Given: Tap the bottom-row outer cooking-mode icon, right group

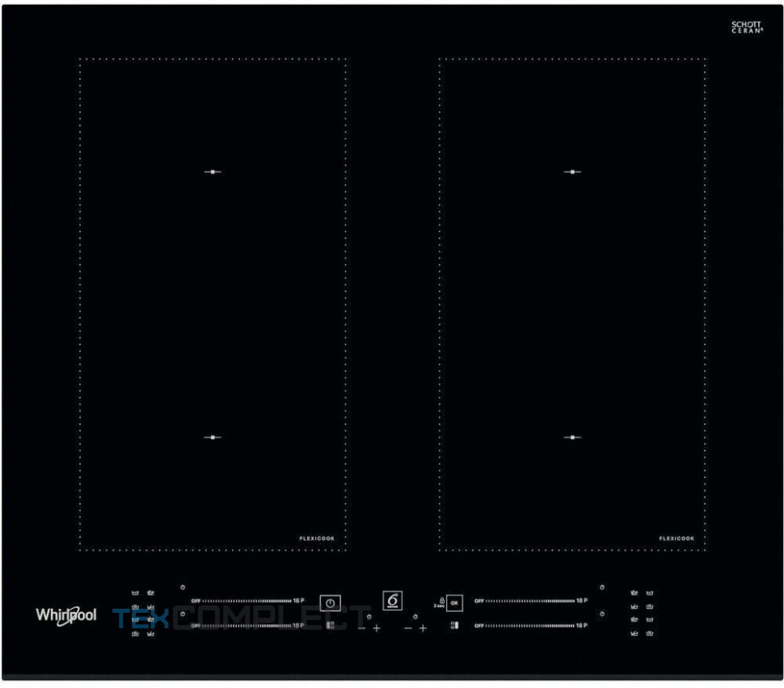Looking at the screenshot, I should pyautogui.click(x=650, y=634).
